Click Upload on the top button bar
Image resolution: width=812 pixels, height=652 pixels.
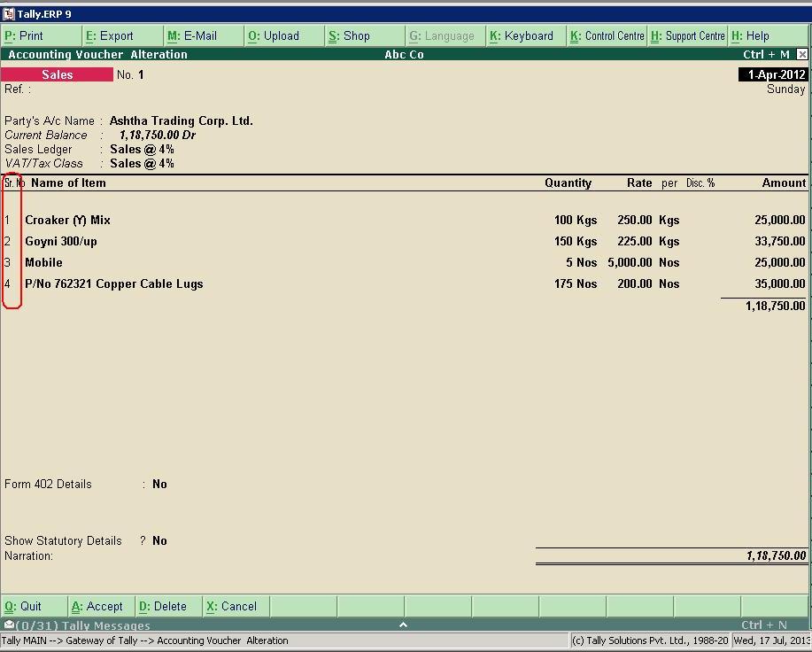coord(280,35)
